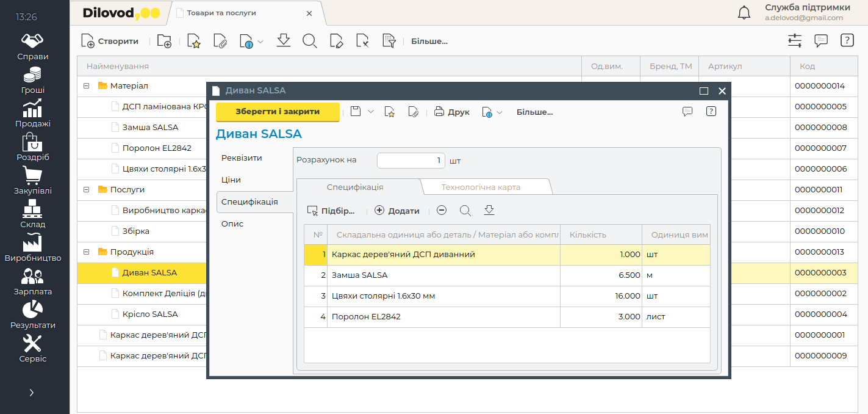The image size is (868, 414).
Task: Expand the sidebar with the arrow
Action: tap(32, 393)
